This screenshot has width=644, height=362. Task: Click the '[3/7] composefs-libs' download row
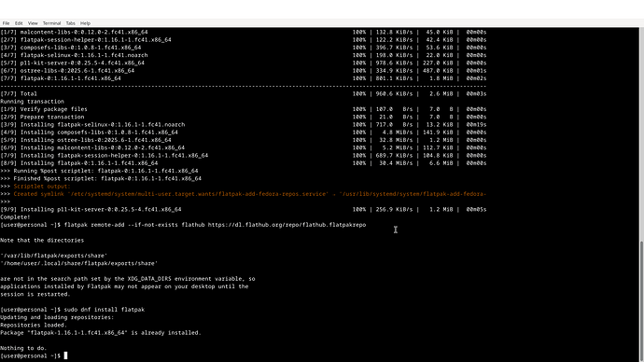click(x=244, y=48)
